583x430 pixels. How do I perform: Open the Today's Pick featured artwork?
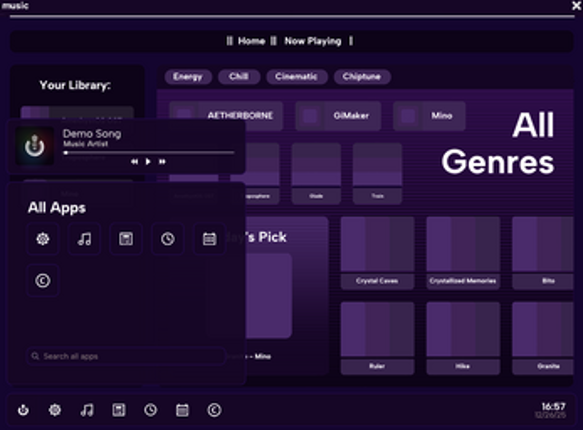click(x=268, y=296)
